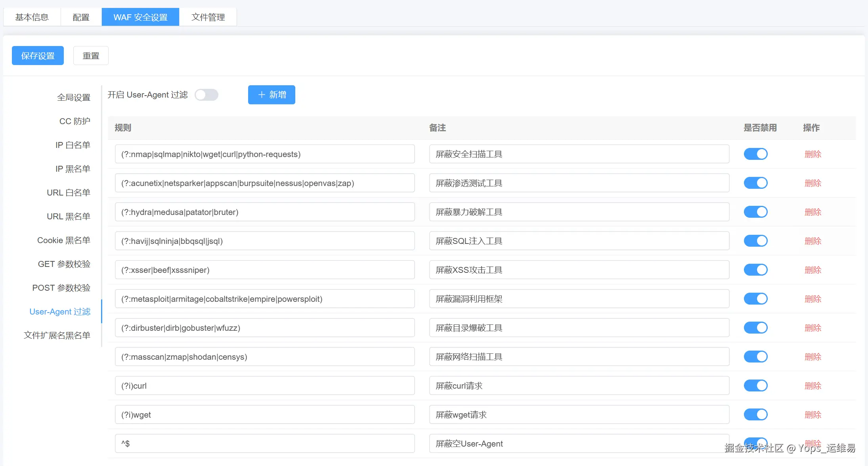Toggle disable switch for 屏蔽目录爆破工具 rule
This screenshot has height=466, width=868.
pyautogui.click(x=755, y=328)
